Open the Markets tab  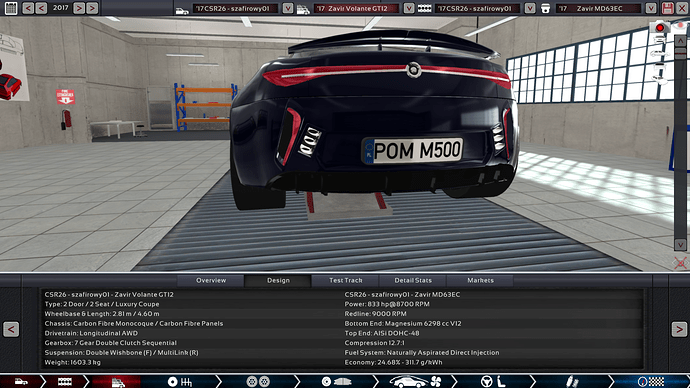[x=480, y=280]
